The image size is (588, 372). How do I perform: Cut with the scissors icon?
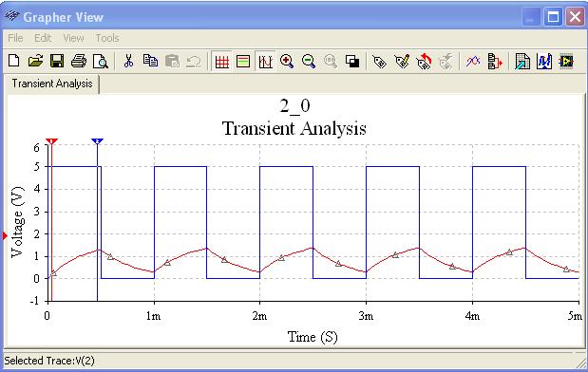point(128,61)
